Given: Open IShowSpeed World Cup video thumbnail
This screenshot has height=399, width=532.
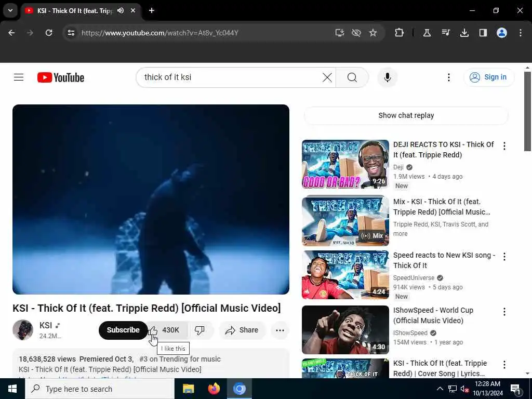Looking at the screenshot, I should coord(345,330).
